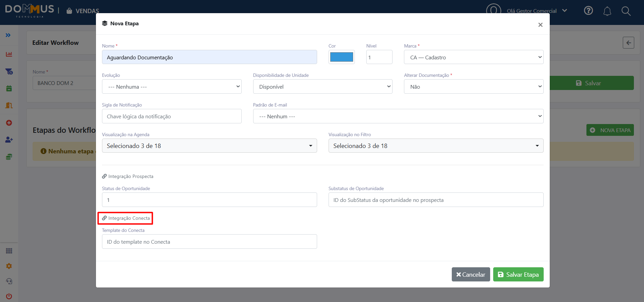
Task: Open the Marca dropdown showing CA — Cadastro
Action: (x=474, y=57)
